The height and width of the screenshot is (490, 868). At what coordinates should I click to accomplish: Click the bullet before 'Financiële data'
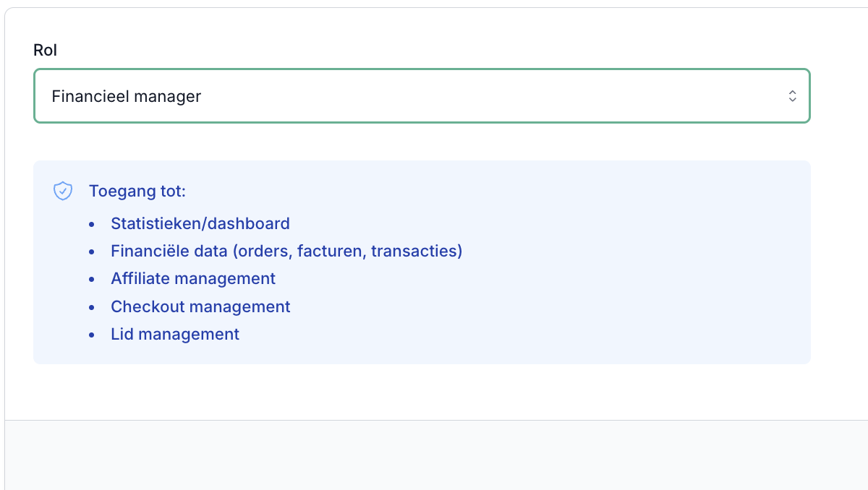[92, 252]
